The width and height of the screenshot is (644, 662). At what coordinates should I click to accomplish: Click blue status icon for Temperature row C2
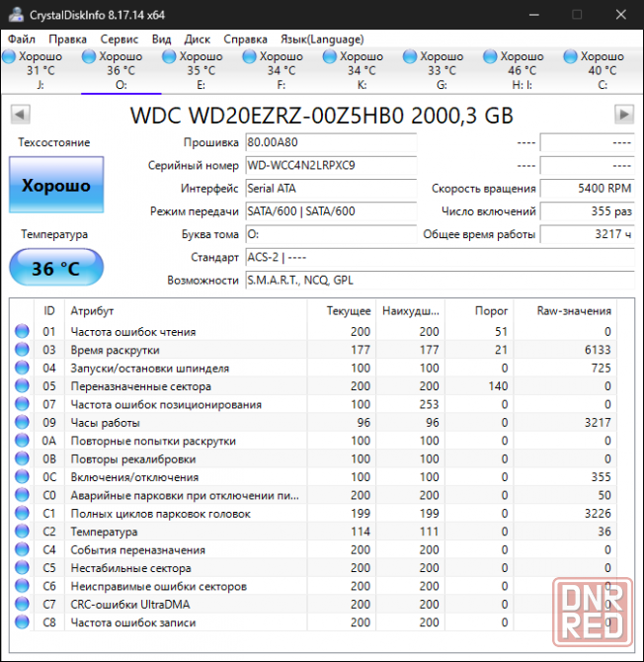pyautogui.click(x=23, y=532)
